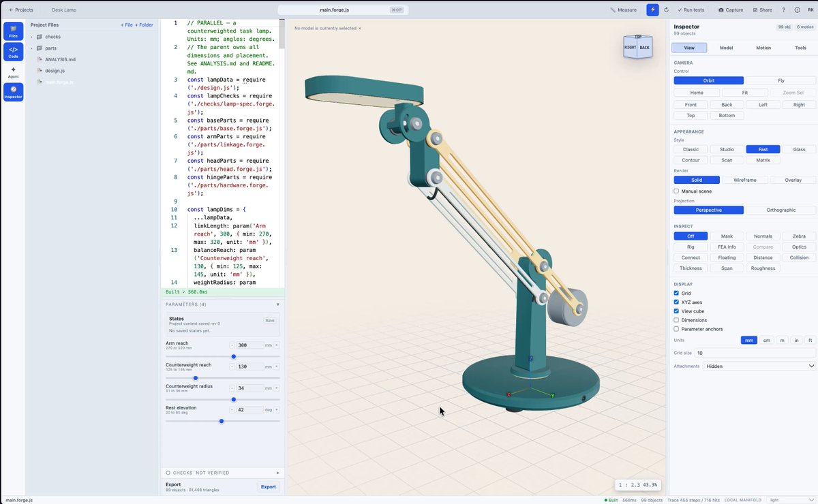818x504 pixels.
Task: Click the Export button
Action: click(x=269, y=486)
